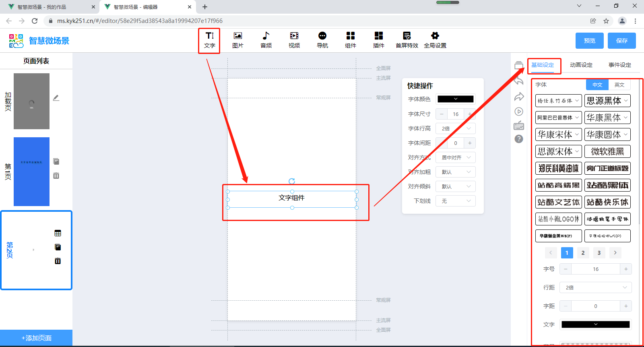Delete 第2页 using its trash icon
Image resolution: width=644 pixels, height=347 pixels.
tap(58, 261)
